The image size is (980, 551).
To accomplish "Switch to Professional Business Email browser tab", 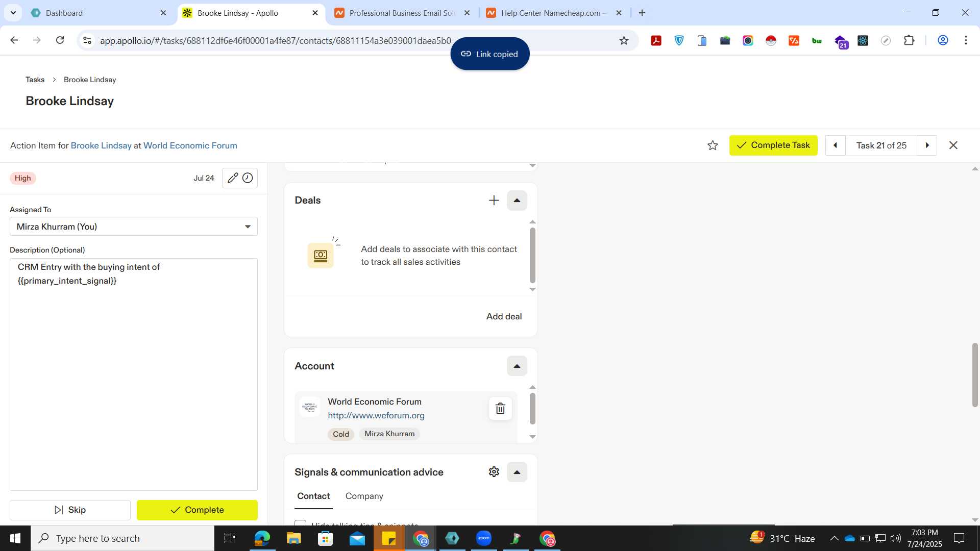I will pyautogui.click(x=402, y=13).
